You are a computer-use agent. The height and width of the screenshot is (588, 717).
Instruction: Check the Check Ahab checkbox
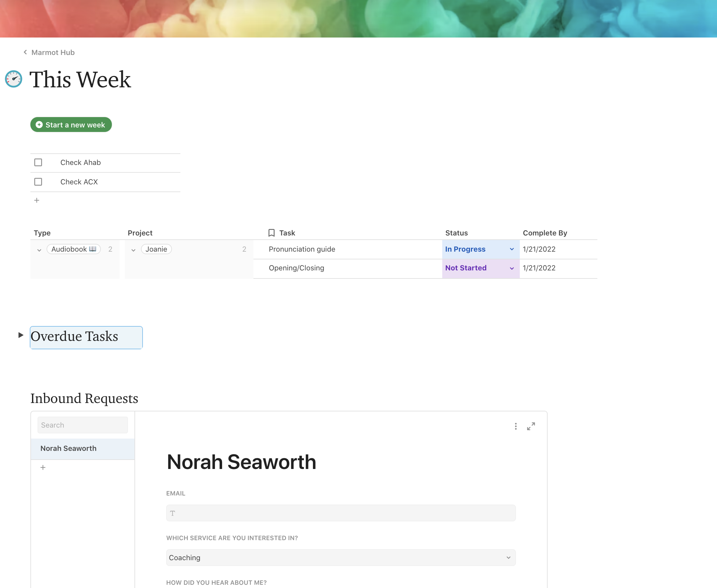pyautogui.click(x=38, y=163)
